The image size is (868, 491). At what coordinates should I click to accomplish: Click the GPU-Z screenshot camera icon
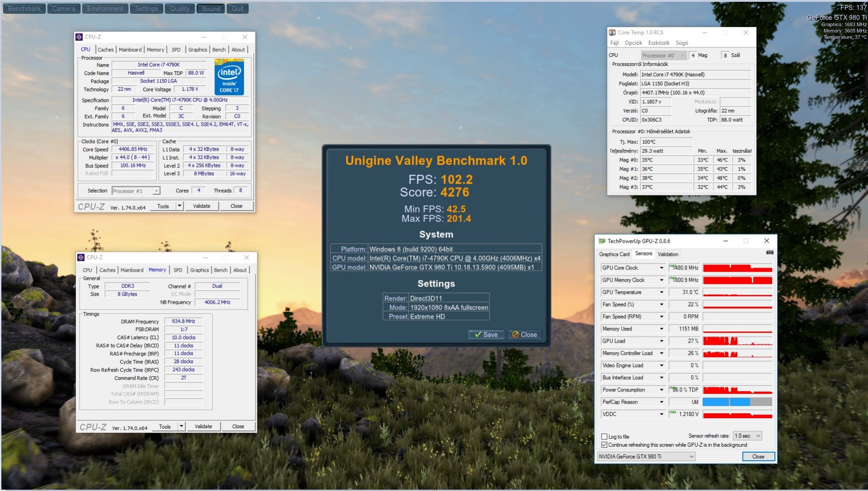[769, 252]
